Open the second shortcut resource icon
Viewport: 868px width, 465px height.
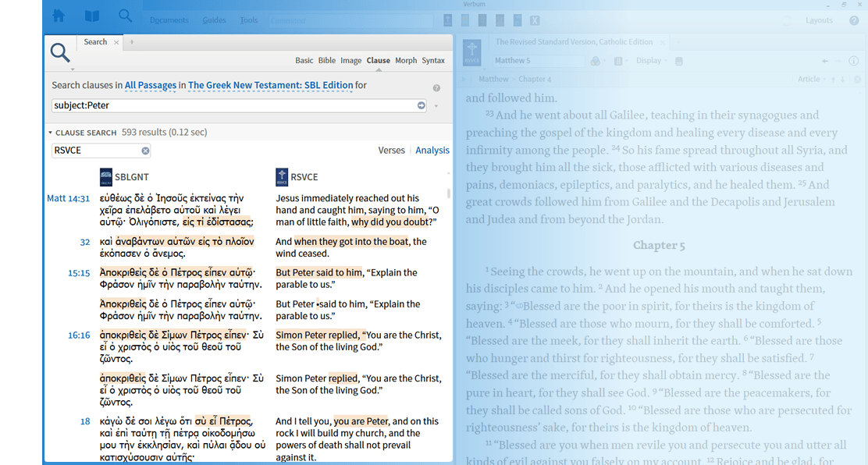point(465,20)
